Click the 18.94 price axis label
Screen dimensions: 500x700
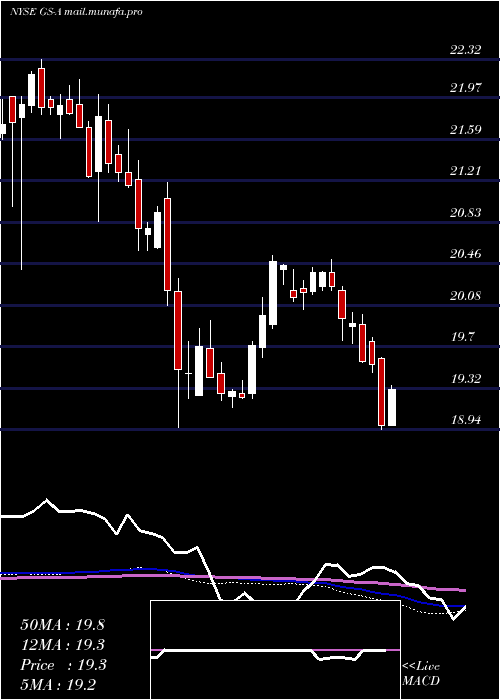pos(466,420)
